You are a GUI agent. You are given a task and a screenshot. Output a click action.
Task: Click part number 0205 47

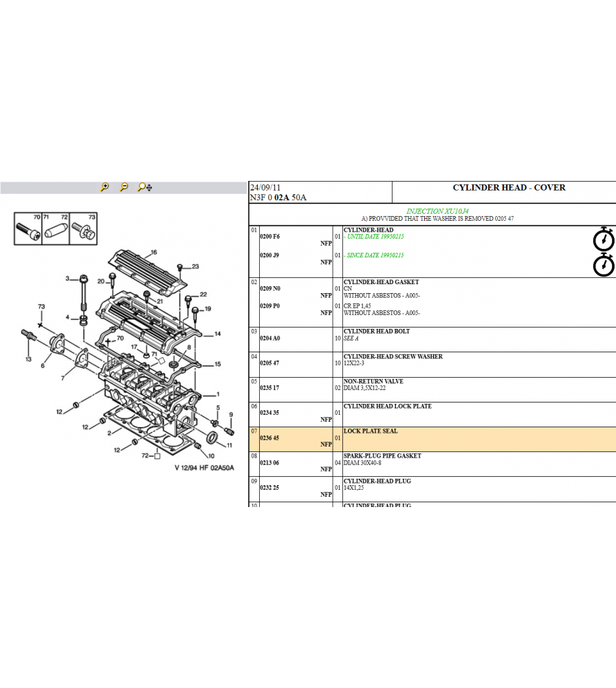point(269,363)
